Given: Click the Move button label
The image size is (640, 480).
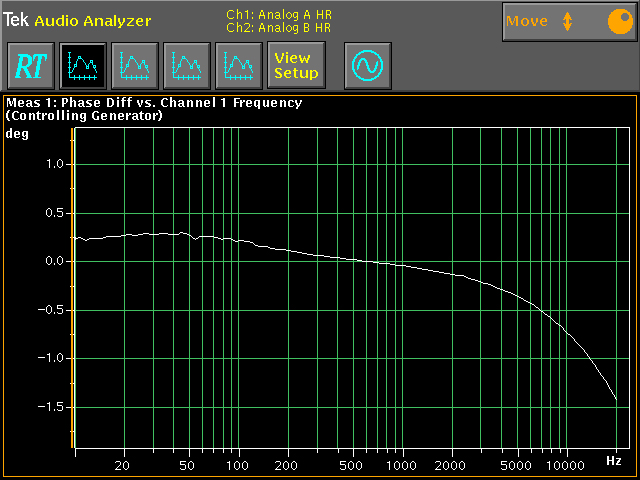Looking at the screenshot, I should [x=527, y=21].
